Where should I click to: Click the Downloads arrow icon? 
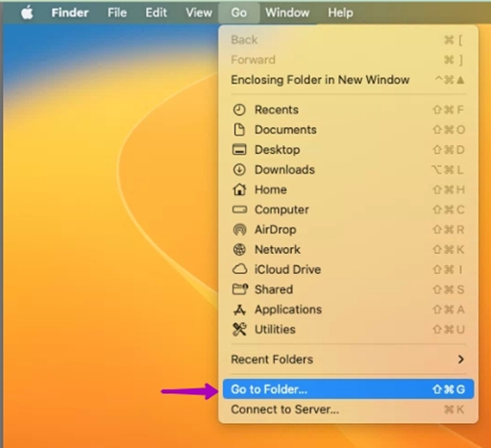[x=239, y=170]
